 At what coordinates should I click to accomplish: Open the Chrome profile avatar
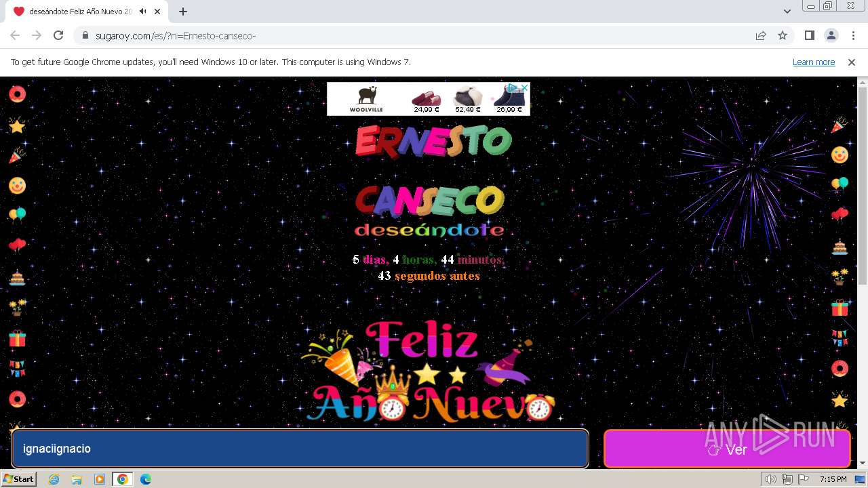[x=831, y=35]
